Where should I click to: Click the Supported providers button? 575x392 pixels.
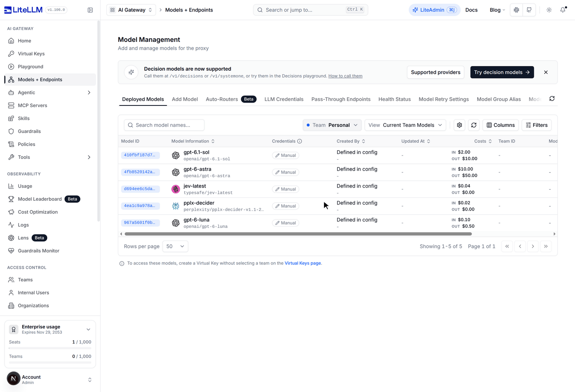tap(436, 72)
